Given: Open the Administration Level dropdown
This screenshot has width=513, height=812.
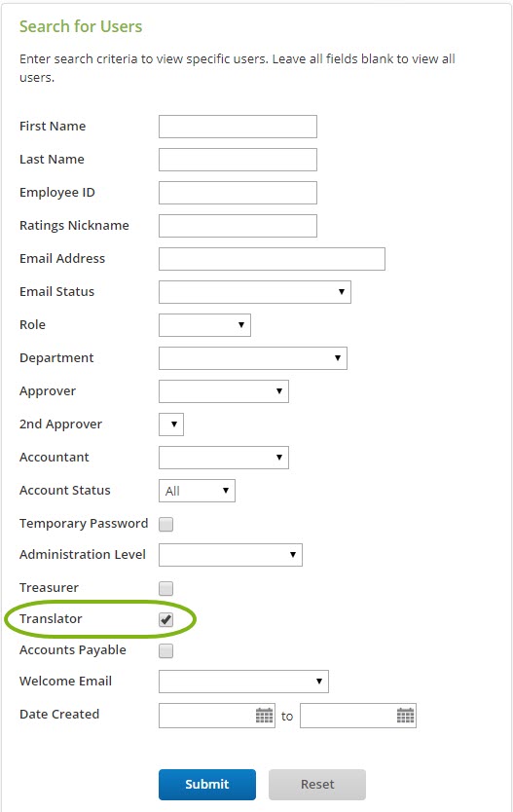Looking at the screenshot, I should click(231, 555).
